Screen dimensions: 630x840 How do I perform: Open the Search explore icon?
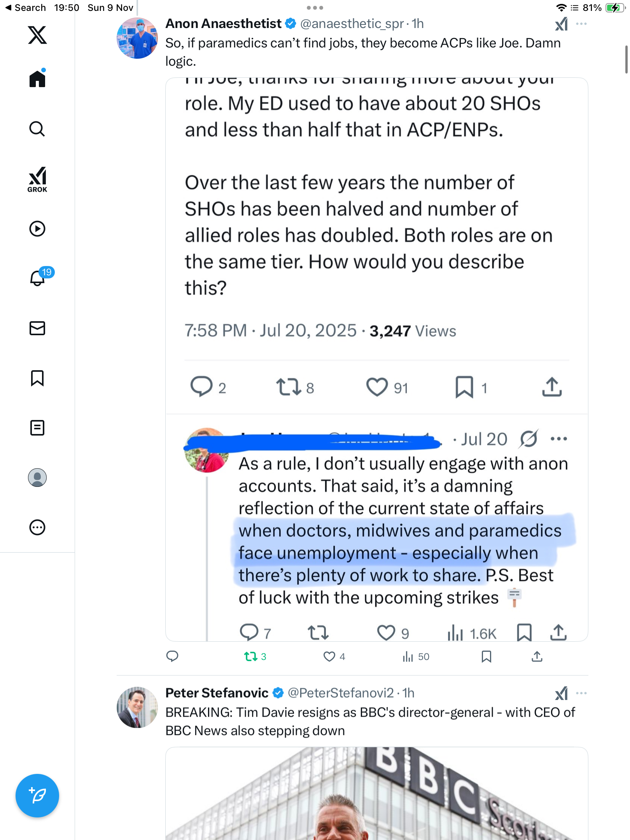[37, 129]
